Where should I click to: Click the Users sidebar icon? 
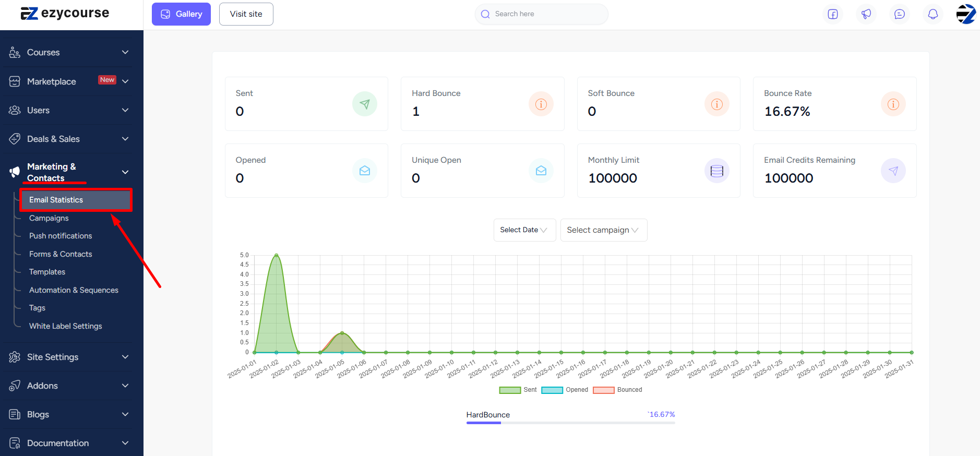coord(15,110)
